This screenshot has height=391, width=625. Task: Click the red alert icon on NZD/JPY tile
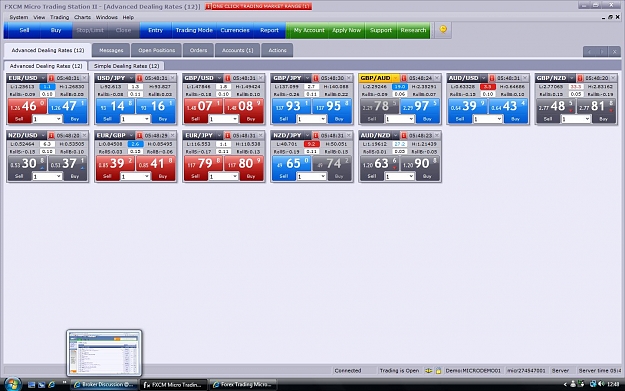(x=315, y=136)
